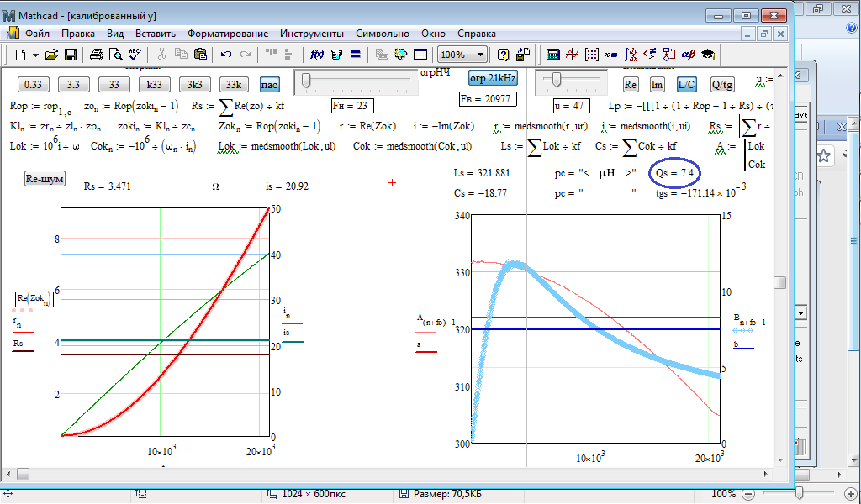Open the Greek symbols toolbar icon

click(688, 55)
